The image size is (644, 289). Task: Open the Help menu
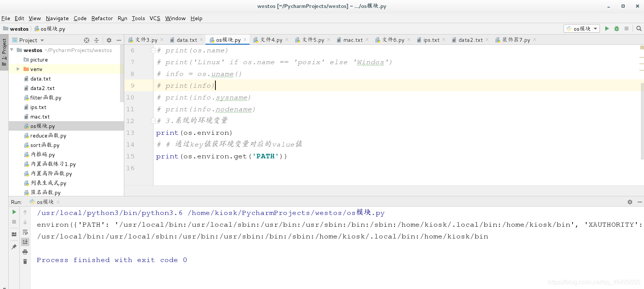[x=196, y=18]
